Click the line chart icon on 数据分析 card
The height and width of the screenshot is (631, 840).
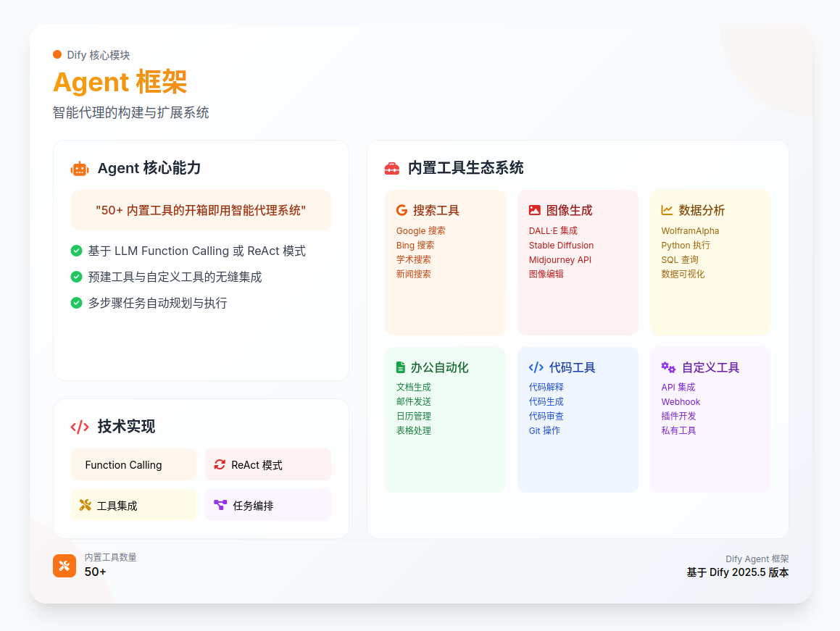667,210
